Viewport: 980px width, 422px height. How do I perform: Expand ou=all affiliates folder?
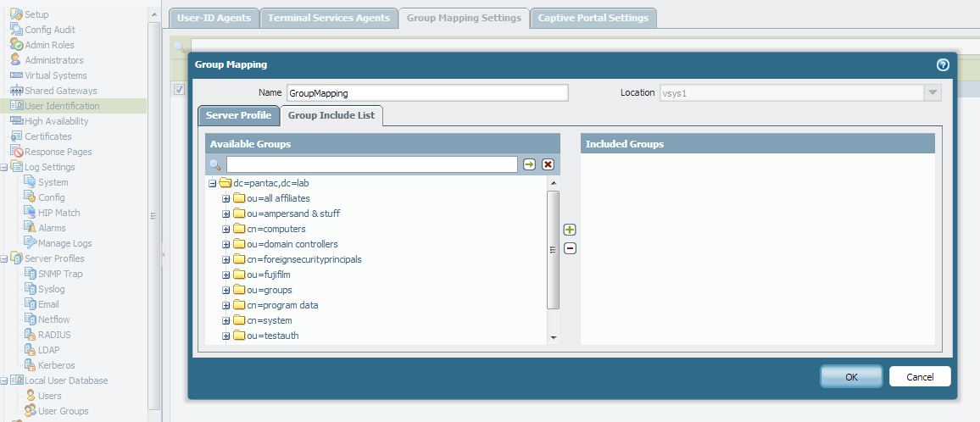pyautogui.click(x=226, y=198)
